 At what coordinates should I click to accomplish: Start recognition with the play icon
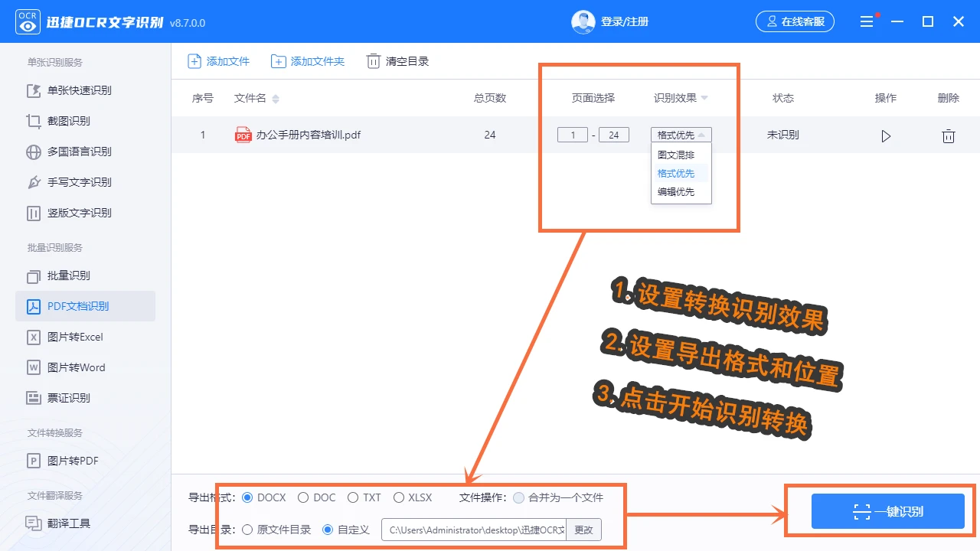886,136
